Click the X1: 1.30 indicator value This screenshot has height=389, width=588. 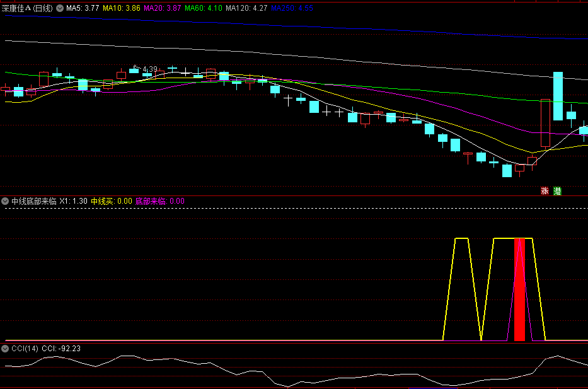(x=74, y=201)
